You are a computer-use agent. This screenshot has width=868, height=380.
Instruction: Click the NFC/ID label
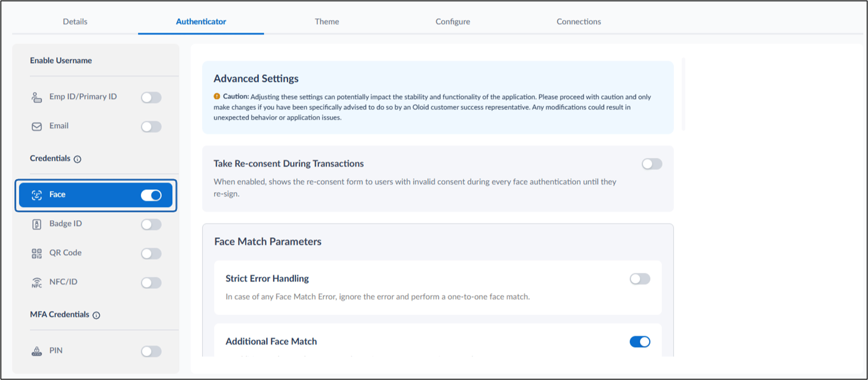[x=63, y=282]
